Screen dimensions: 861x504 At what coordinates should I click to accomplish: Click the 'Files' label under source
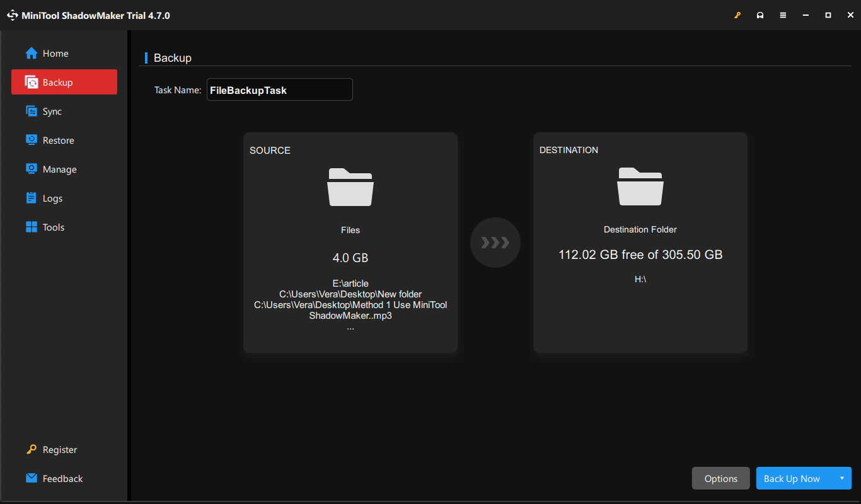(350, 230)
